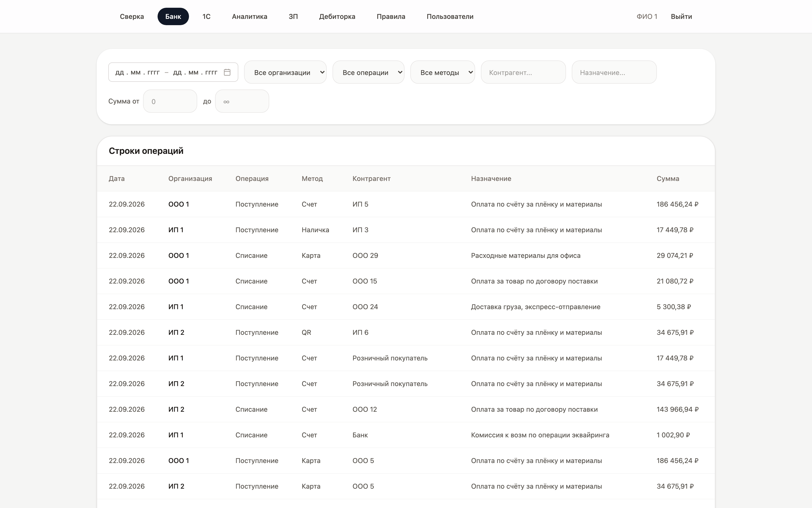This screenshot has width=812, height=508.
Task: Click "Расходные материалы для офиса" cell
Action: [x=525, y=255]
